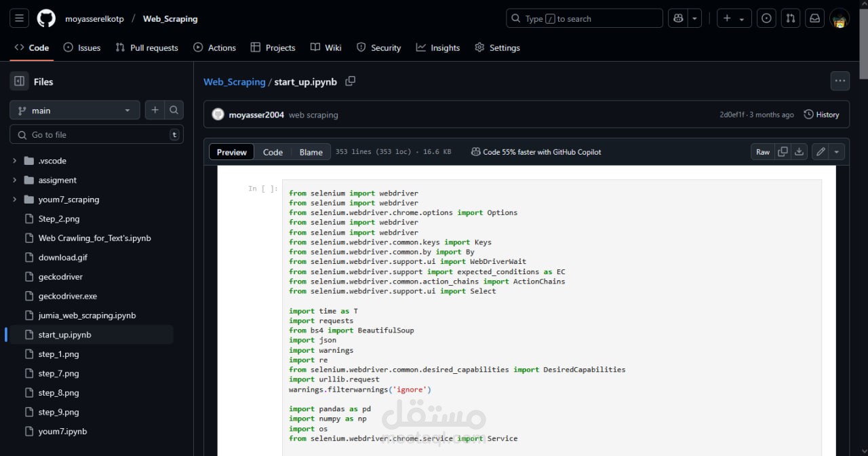868x456 pixels.
Task: Switch to the Settings tab
Action: pyautogui.click(x=497, y=47)
